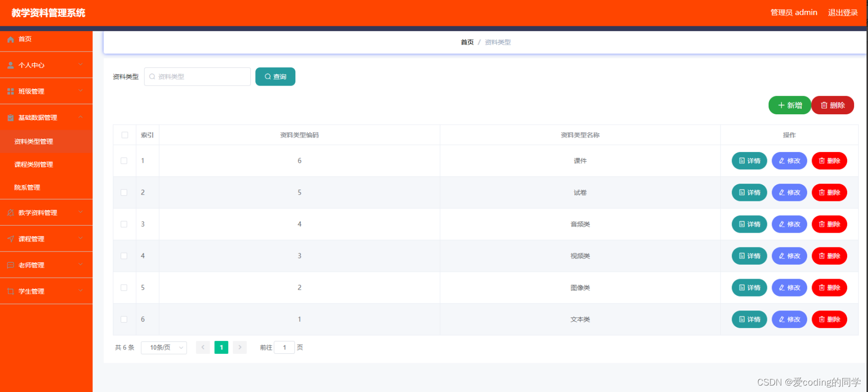Click the 资料类型编码 column header

coord(299,135)
